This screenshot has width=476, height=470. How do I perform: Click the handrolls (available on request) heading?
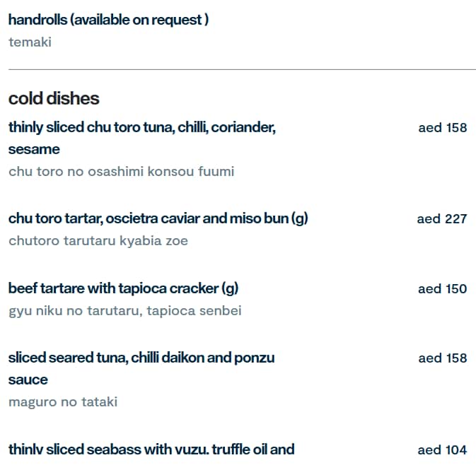(108, 20)
